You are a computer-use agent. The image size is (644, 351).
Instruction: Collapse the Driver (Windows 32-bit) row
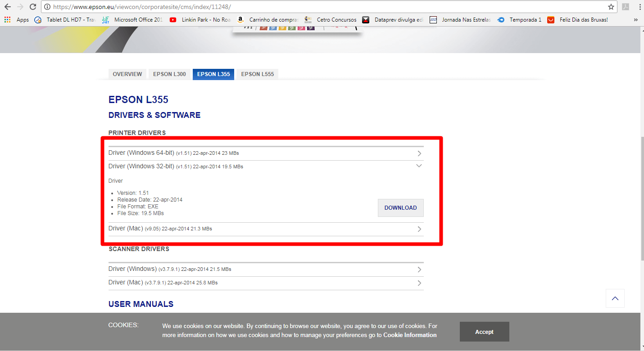point(419,166)
